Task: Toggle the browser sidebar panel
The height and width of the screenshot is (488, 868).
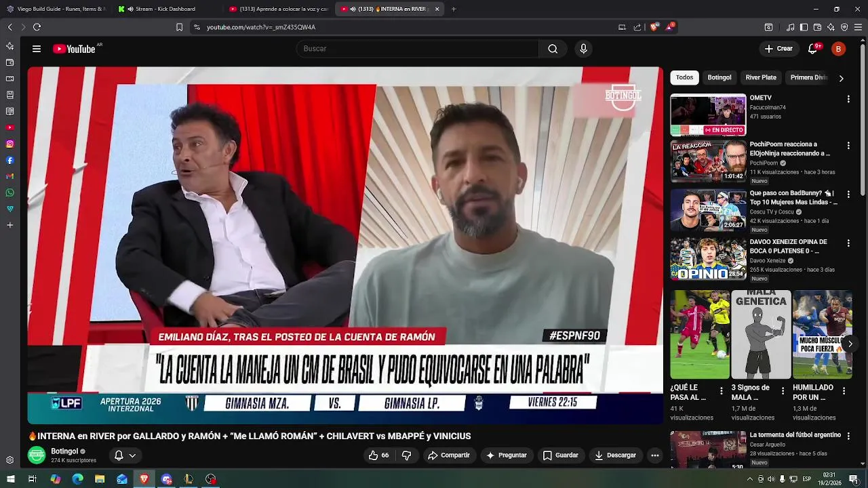Action: tap(804, 27)
